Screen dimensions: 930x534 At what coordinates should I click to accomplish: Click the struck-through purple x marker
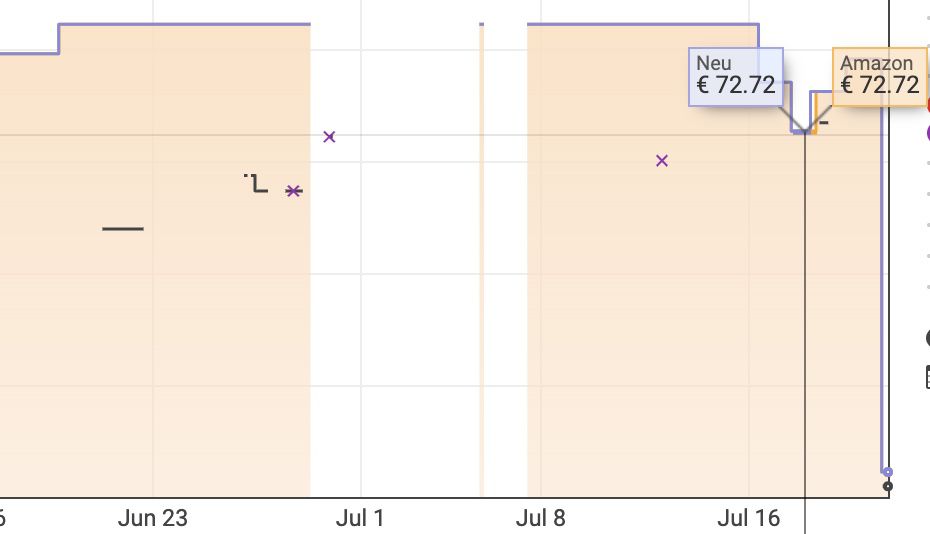point(294,190)
